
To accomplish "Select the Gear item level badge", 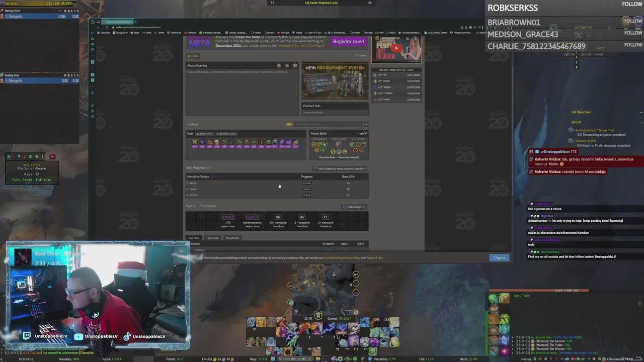I will click(x=204, y=134).
